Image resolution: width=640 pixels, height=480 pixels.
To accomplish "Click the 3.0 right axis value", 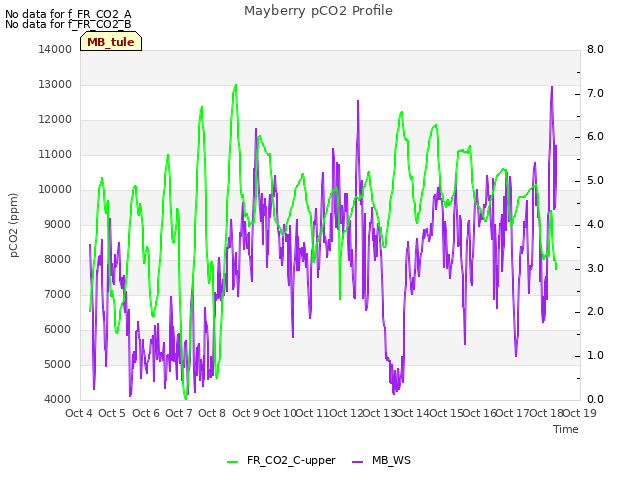I will click(595, 269).
